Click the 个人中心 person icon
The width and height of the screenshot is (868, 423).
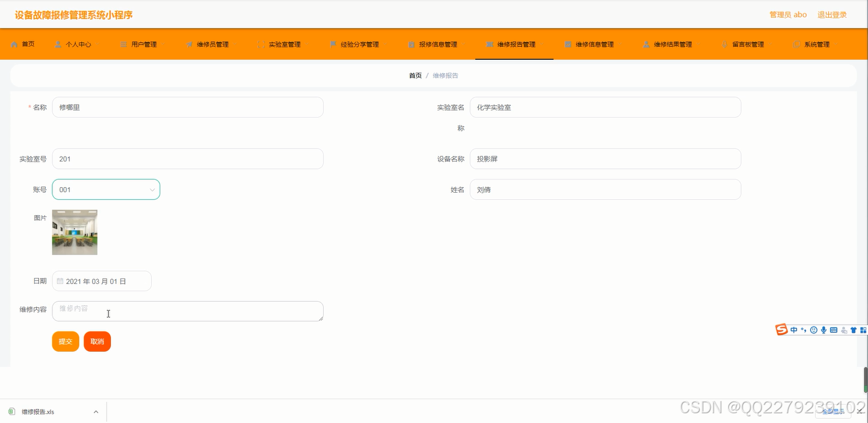(x=57, y=43)
